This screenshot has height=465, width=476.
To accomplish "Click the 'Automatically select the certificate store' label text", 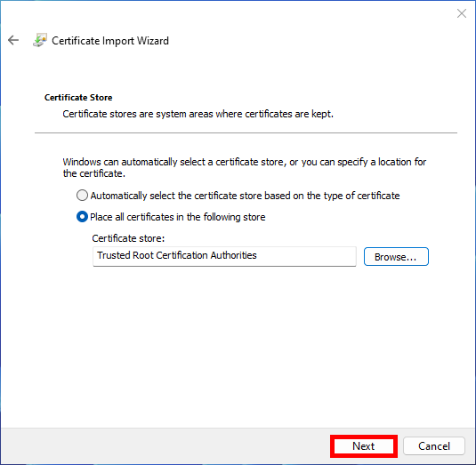I will point(245,196).
